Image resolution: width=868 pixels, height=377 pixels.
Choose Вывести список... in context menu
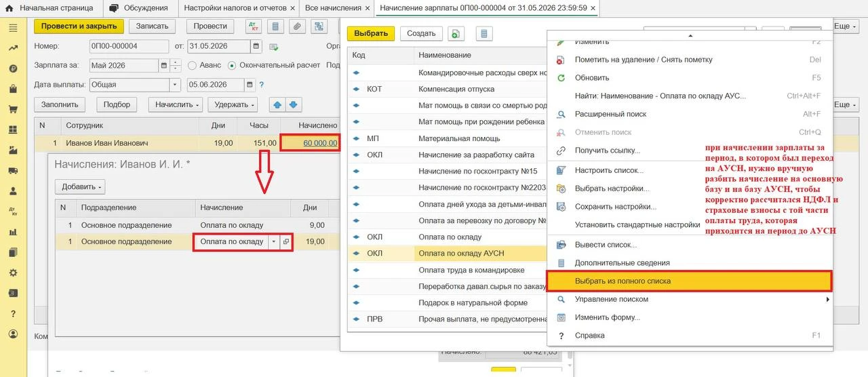click(x=689, y=245)
